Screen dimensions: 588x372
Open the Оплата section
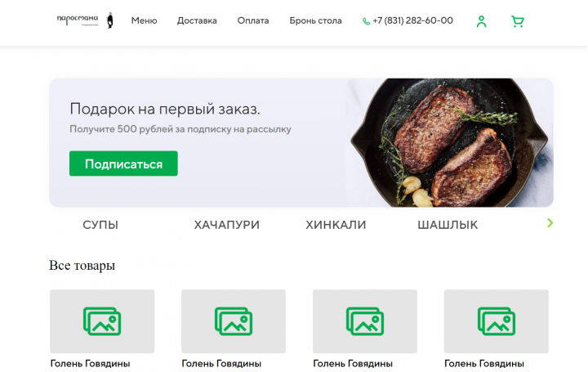(x=253, y=20)
